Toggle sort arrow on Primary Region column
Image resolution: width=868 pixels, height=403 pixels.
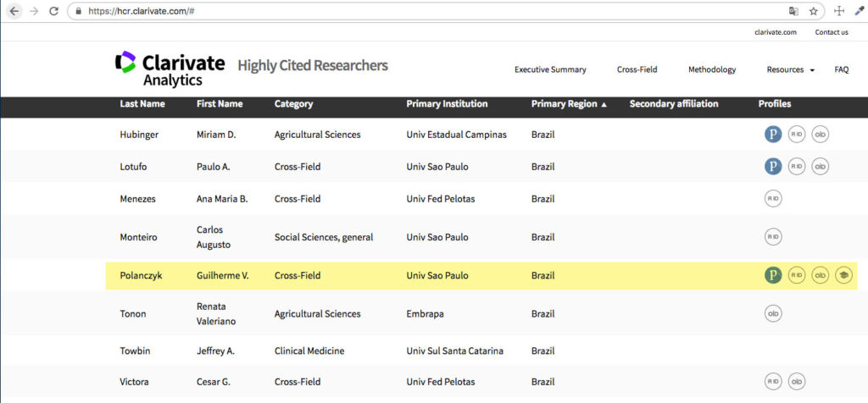tap(604, 104)
